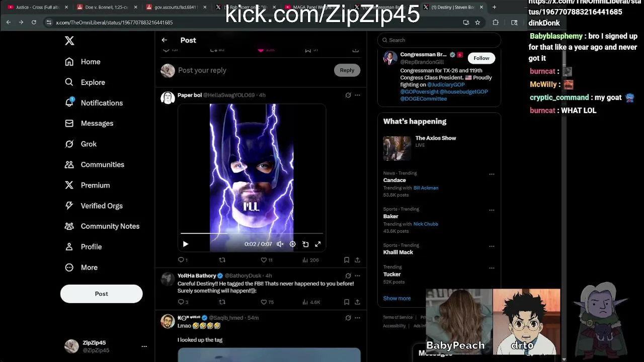The height and width of the screenshot is (362, 644).
Task: Open The Axios Show live thumbnail
Action: tap(397, 148)
